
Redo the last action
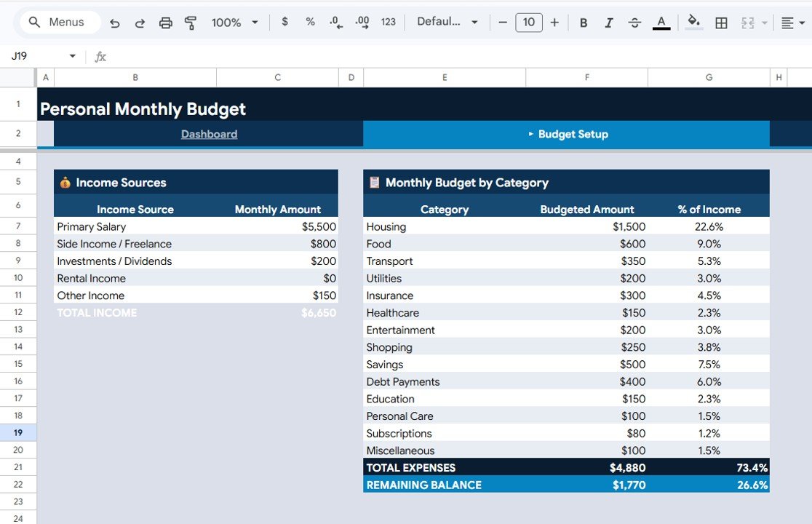click(139, 22)
